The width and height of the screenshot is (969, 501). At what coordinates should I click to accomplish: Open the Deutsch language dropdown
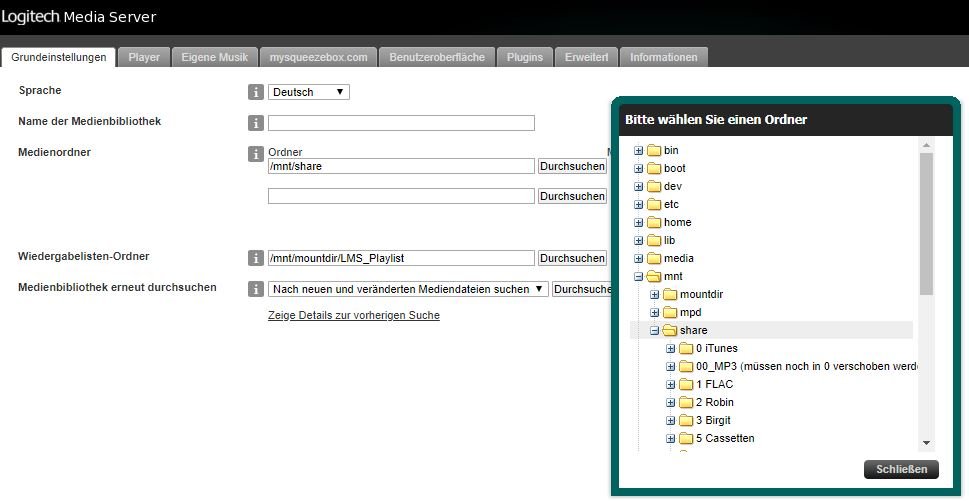coord(309,92)
